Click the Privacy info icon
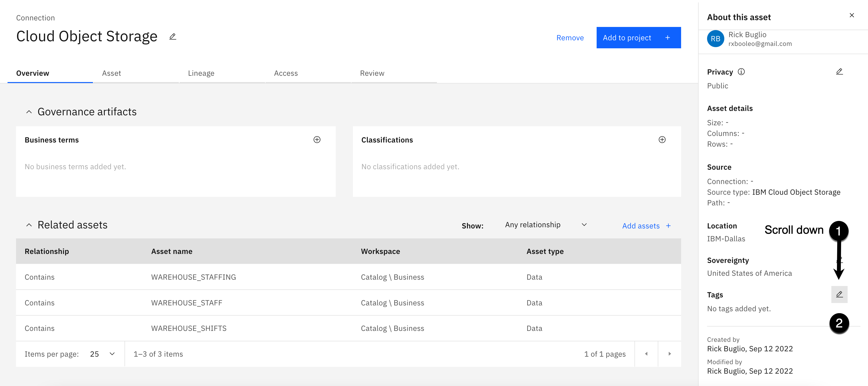The image size is (868, 386). pos(741,72)
